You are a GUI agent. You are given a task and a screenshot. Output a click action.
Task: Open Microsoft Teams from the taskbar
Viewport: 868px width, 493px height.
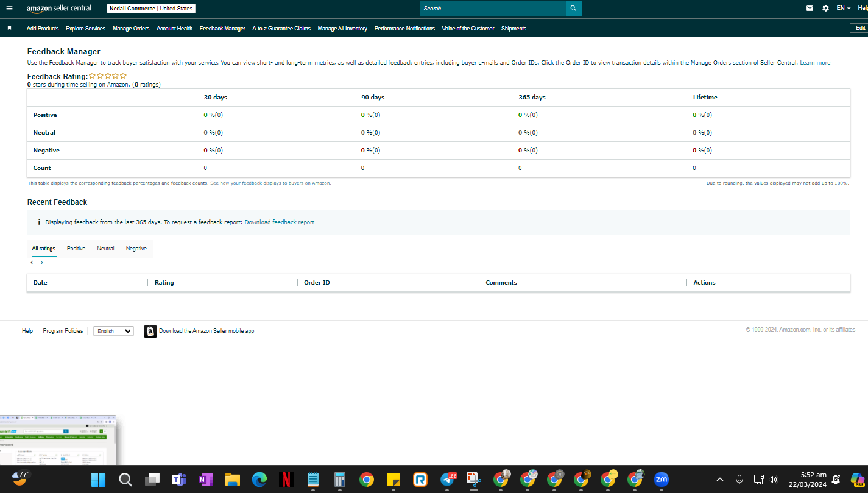[x=178, y=480]
